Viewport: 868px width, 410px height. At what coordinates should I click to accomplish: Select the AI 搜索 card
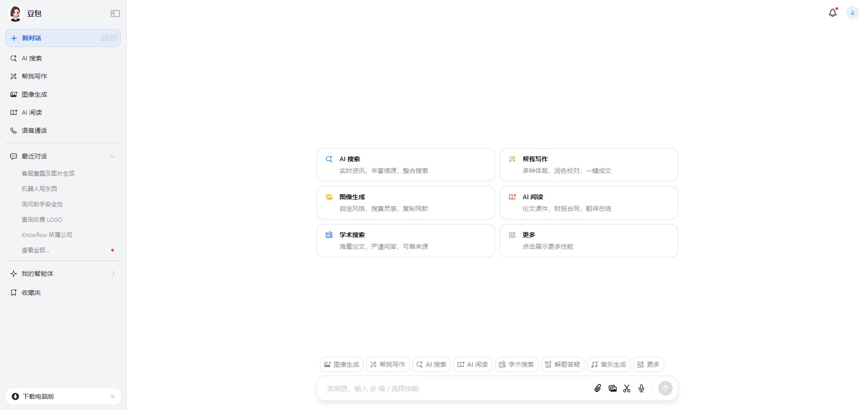tap(406, 165)
